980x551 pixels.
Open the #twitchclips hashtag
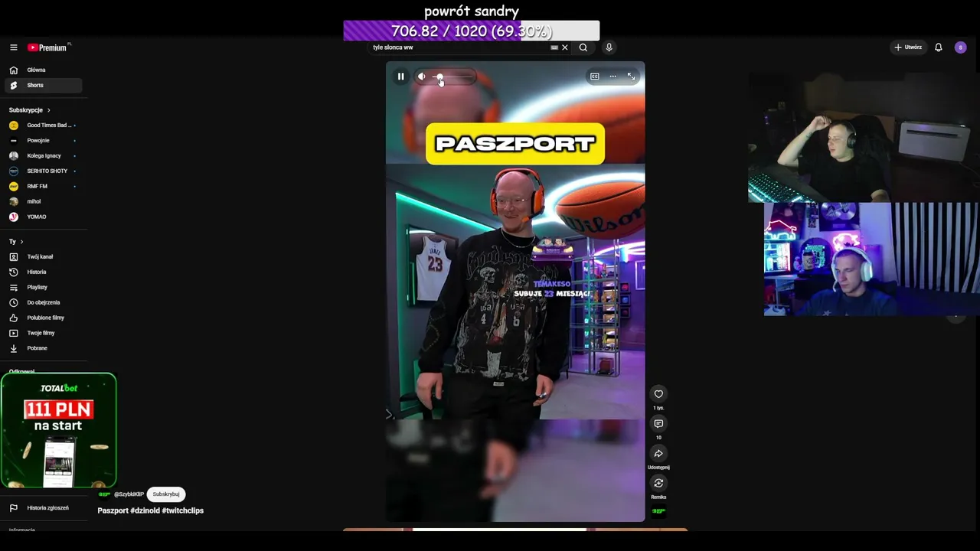coord(183,510)
